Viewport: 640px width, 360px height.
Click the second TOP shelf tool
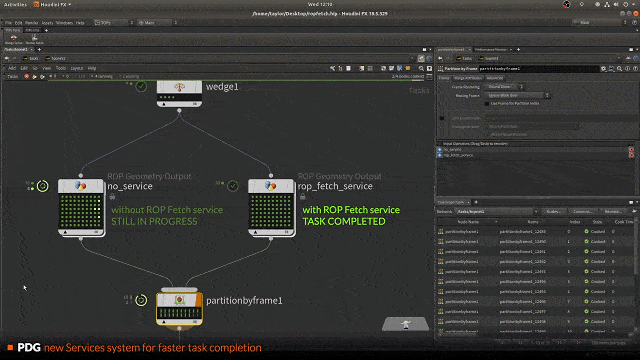pyautogui.click(x=34, y=39)
